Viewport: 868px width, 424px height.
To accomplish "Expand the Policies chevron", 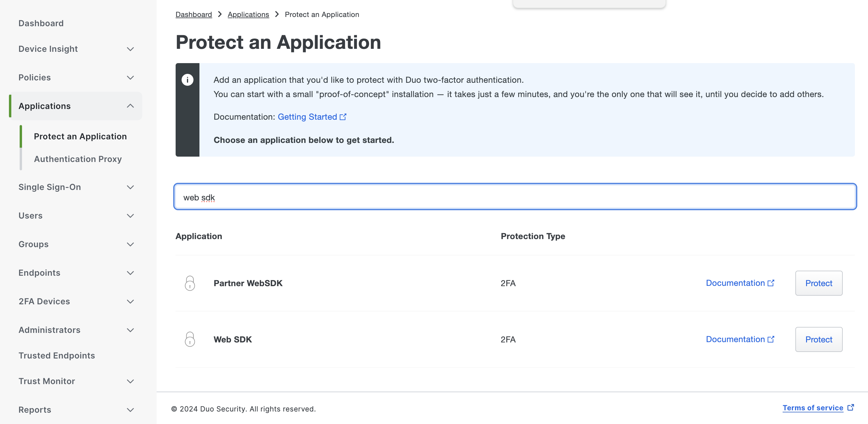I will tap(130, 77).
